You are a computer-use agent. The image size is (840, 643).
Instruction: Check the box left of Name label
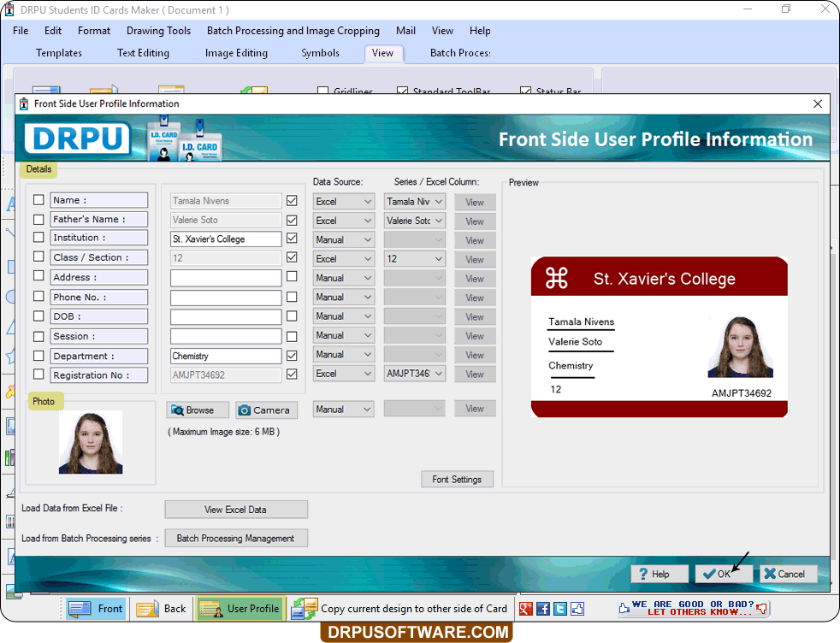click(38, 200)
